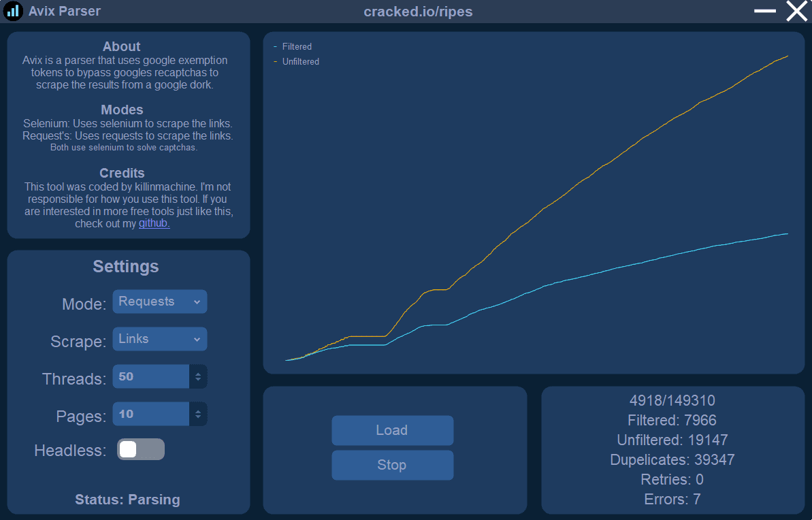
Task: Open the github link in Credits
Action: point(155,223)
